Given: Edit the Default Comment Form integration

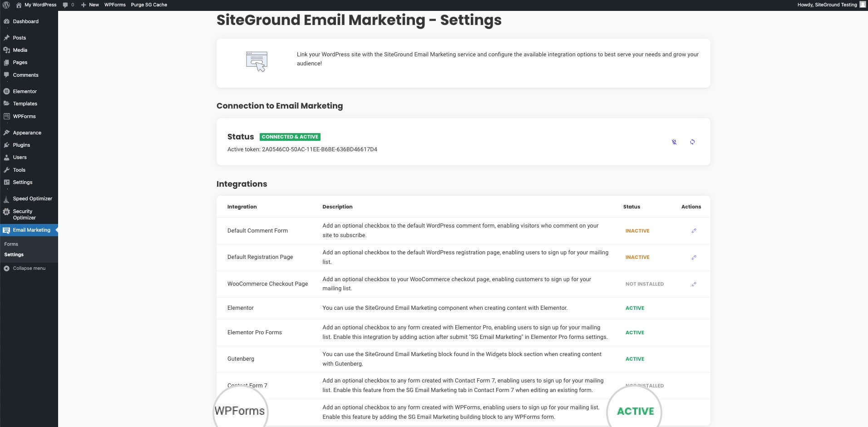Looking at the screenshot, I should coord(694,231).
